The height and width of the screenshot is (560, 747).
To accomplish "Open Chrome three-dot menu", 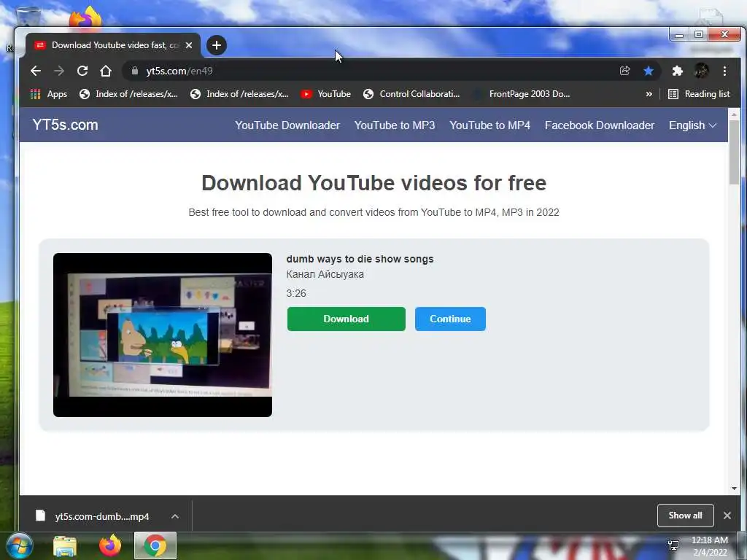I will [x=724, y=71].
